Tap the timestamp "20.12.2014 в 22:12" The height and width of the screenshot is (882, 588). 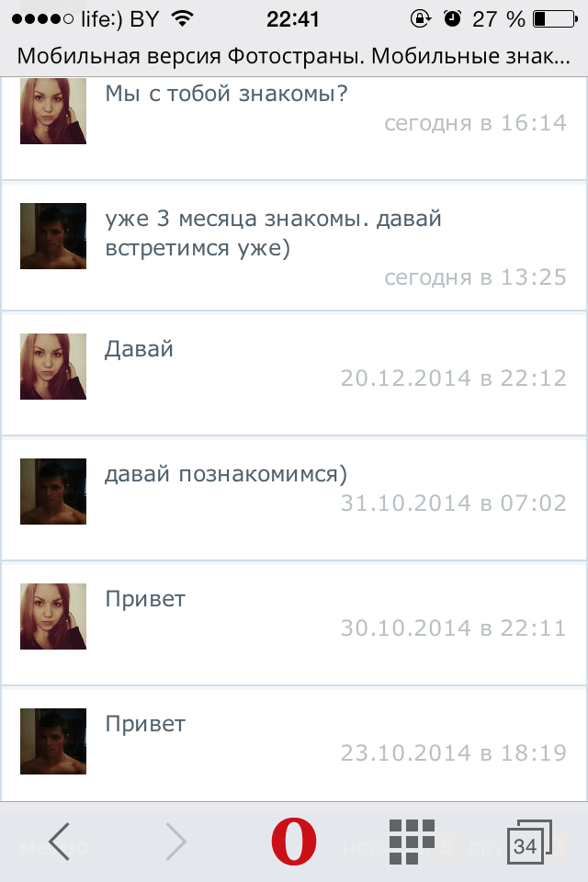click(x=454, y=378)
